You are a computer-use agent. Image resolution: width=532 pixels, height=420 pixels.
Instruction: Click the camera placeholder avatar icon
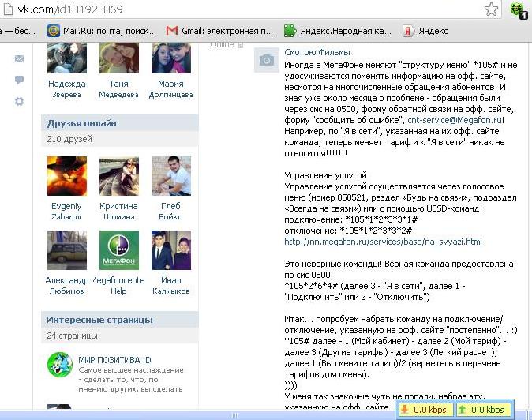point(267,60)
